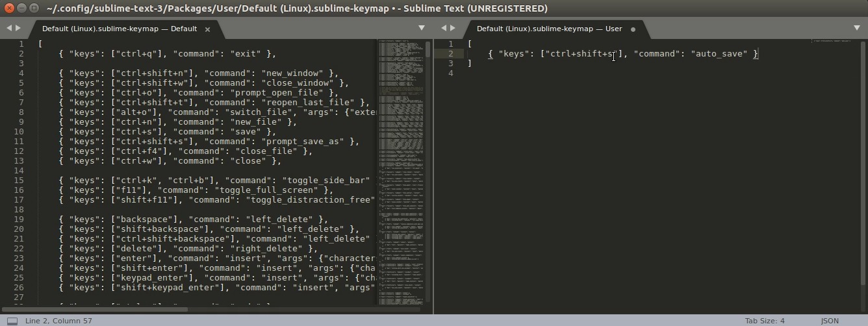Screen dimensions: 868x326
Task: Open the JSON syntax selector
Action: click(x=830, y=321)
